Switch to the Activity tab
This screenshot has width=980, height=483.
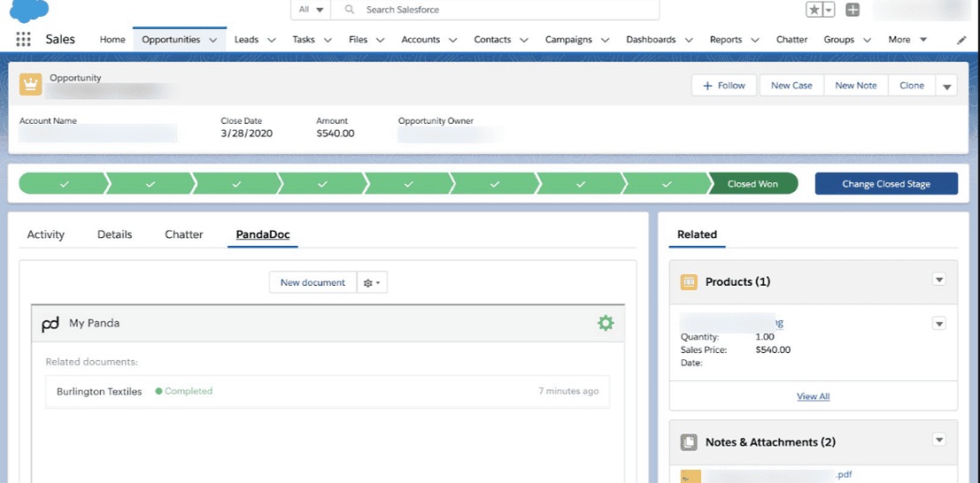click(46, 235)
